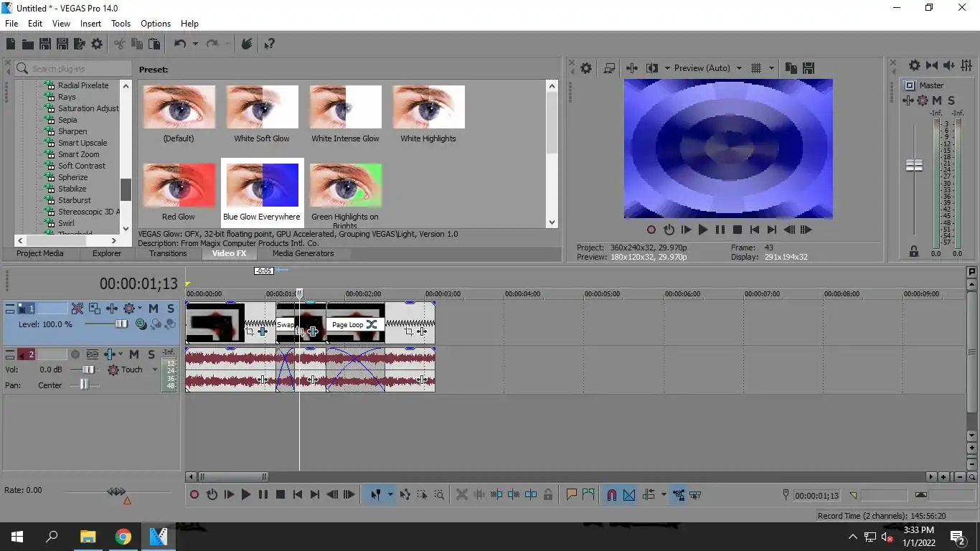This screenshot has width=980, height=551.
Task: Adjust video track 1 Level slider
Action: point(121,324)
